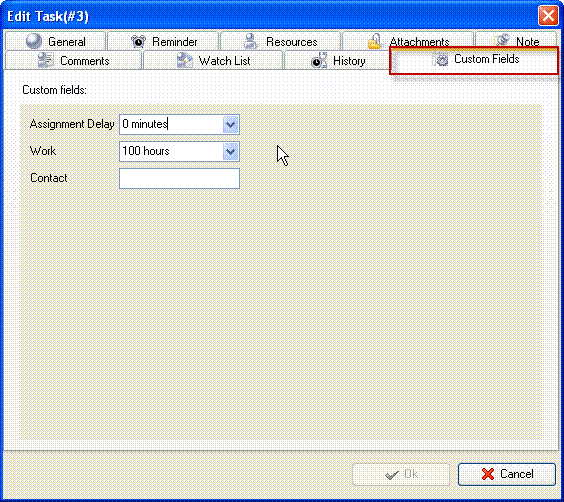
Task: Expand the Assignment Delay dropdown arrow
Action: point(231,124)
